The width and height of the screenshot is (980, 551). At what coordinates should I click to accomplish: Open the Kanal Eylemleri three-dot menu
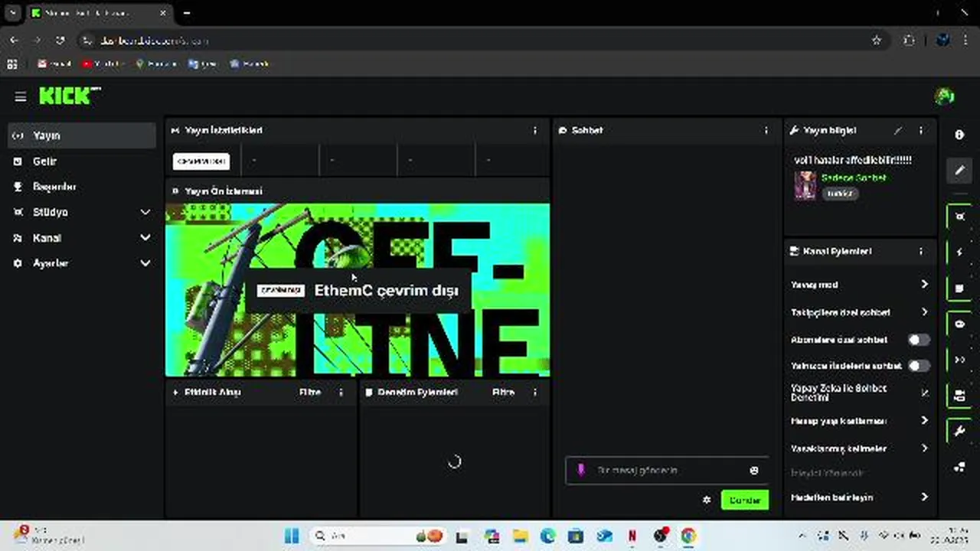click(x=921, y=251)
